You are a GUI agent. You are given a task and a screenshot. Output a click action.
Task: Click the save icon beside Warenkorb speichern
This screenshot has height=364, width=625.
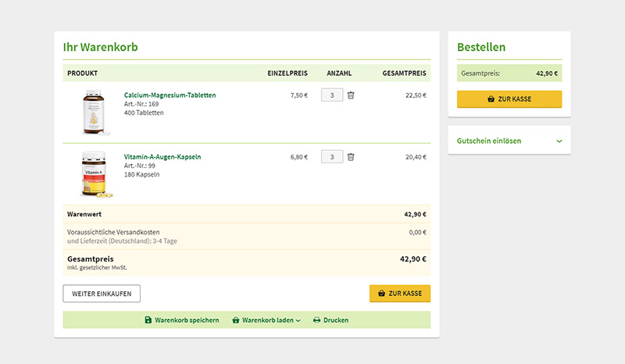coord(148,320)
